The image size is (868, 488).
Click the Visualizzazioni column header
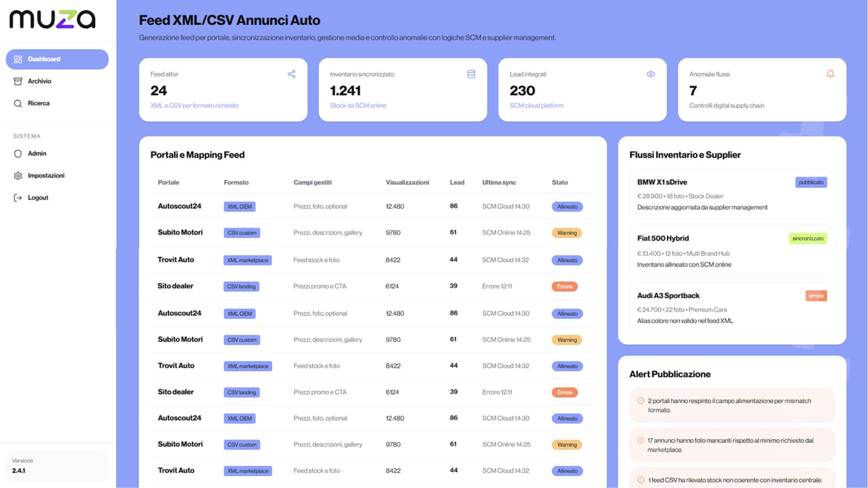(408, 182)
